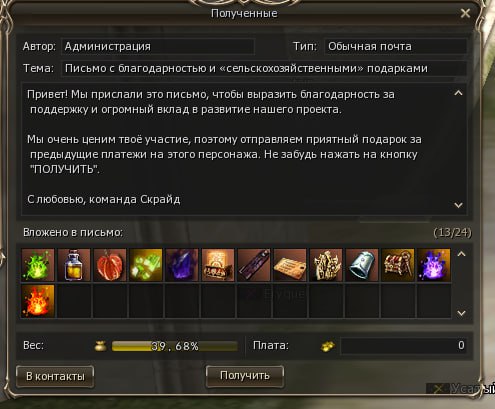495x409 pixels.
Task: Select the golden statue item icon
Action: click(326, 265)
